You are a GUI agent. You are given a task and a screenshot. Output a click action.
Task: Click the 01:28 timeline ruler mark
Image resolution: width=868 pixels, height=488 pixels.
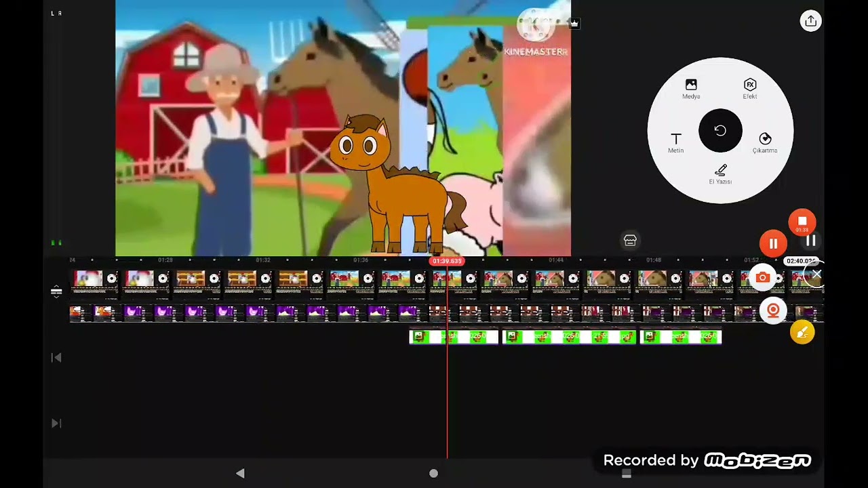coord(165,260)
